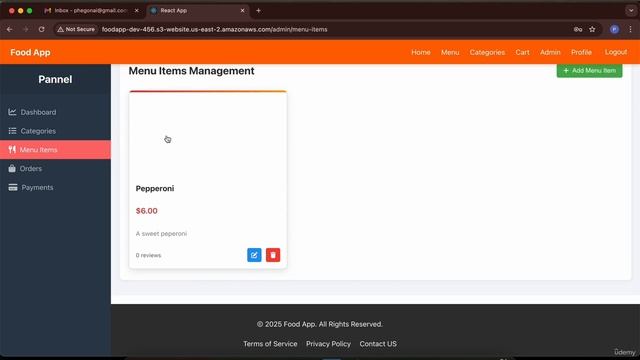Open Payments in the admin sidebar
Screen dimensions: 640x360
point(55,187)
